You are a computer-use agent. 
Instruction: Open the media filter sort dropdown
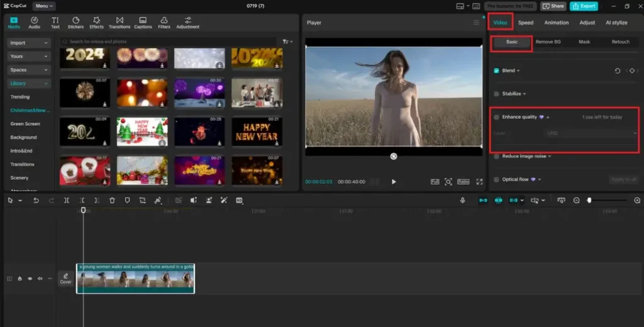click(287, 42)
